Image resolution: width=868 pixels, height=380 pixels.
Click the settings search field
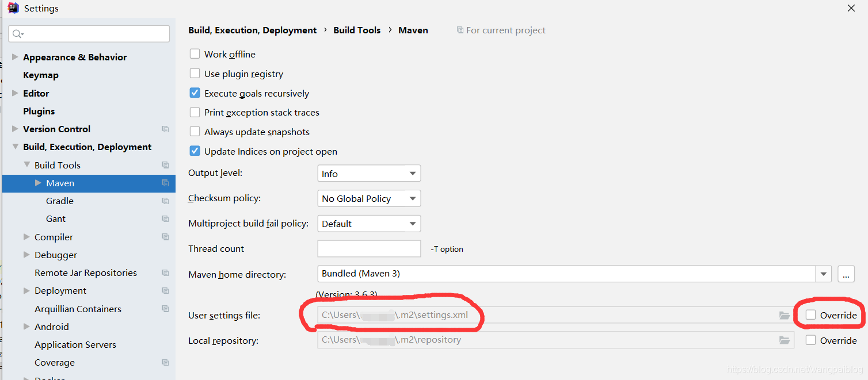click(x=89, y=34)
